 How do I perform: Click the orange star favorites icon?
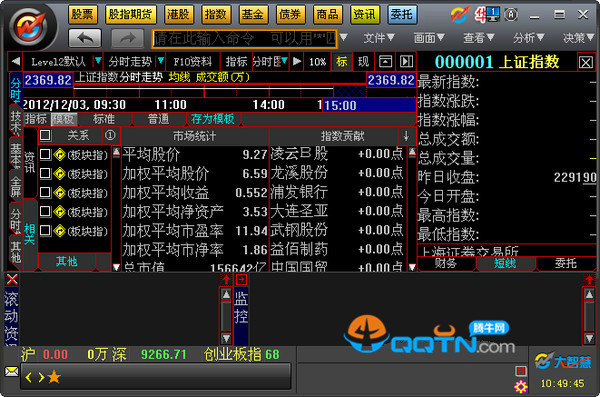coord(54,377)
